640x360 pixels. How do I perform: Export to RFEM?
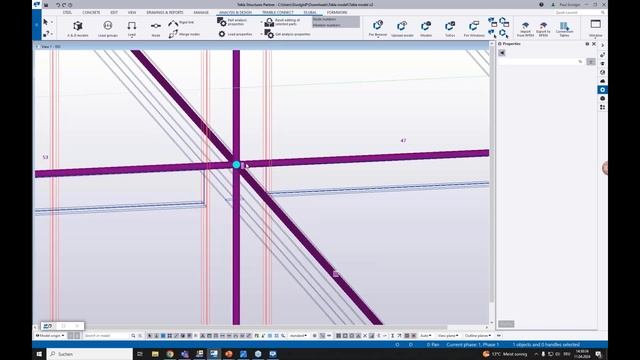coord(543,29)
